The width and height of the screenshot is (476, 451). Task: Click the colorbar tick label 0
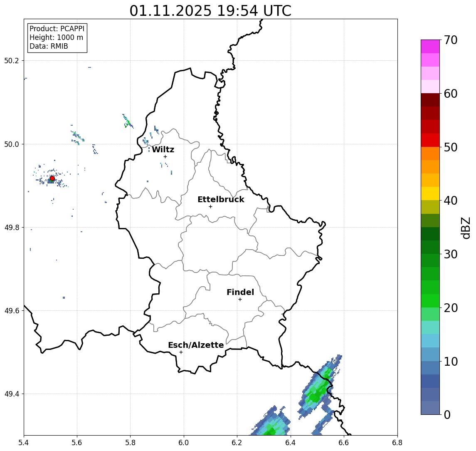447,414
